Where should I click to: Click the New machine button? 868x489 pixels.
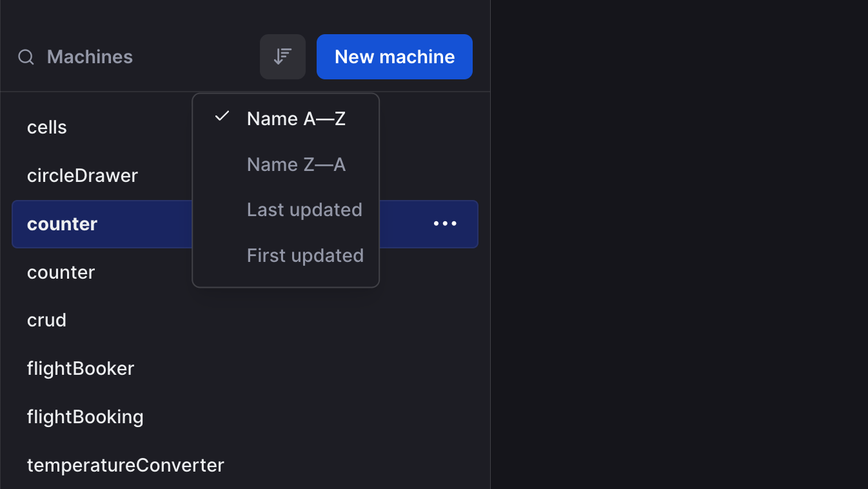394,57
